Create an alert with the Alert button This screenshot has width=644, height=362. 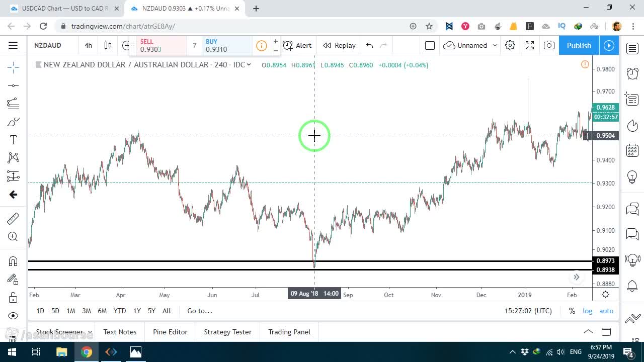(297, 45)
